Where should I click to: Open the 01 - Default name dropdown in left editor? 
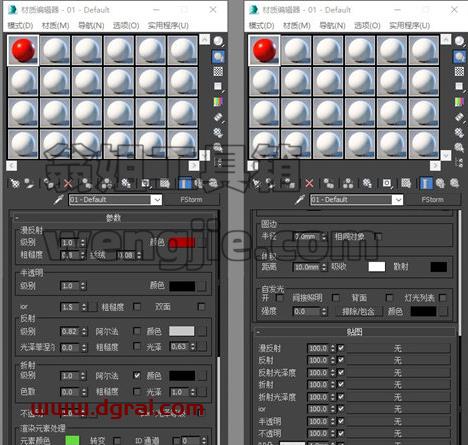coord(156,200)
